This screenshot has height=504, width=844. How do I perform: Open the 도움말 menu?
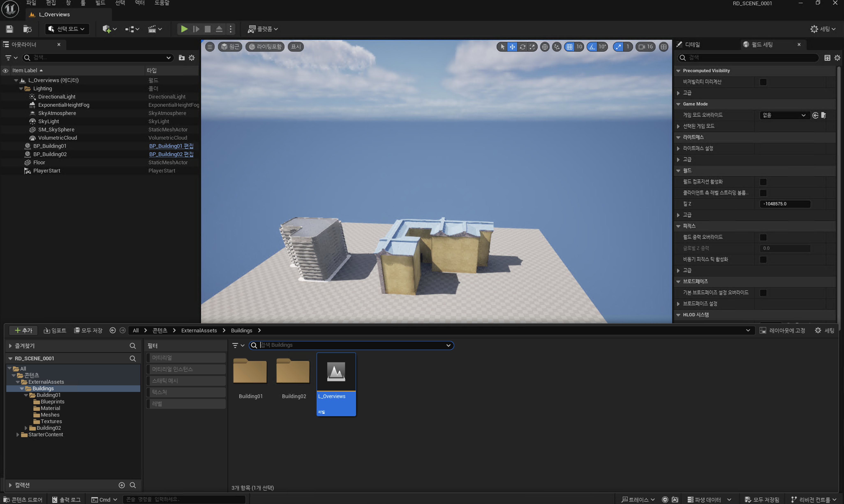point(162,3)
